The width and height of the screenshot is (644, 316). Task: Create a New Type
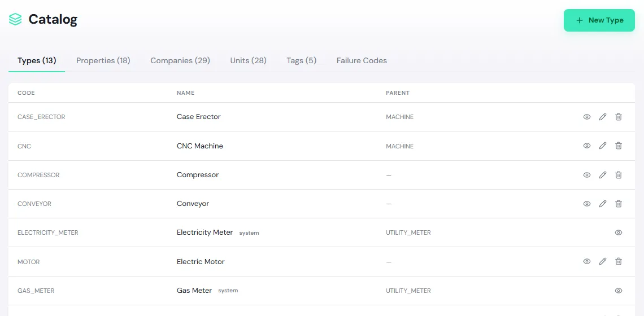pyautogui.click(x=599, y=20)
